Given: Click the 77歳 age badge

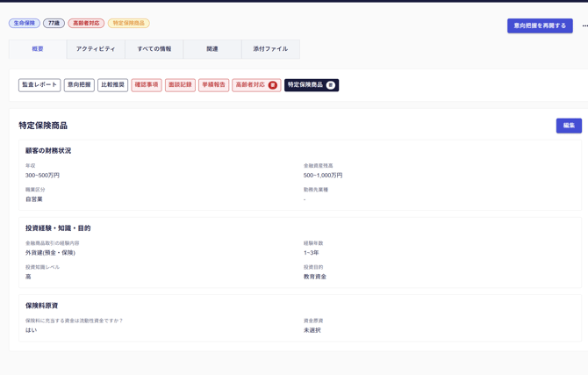Looking at the screenshot, I should (54, 24).
